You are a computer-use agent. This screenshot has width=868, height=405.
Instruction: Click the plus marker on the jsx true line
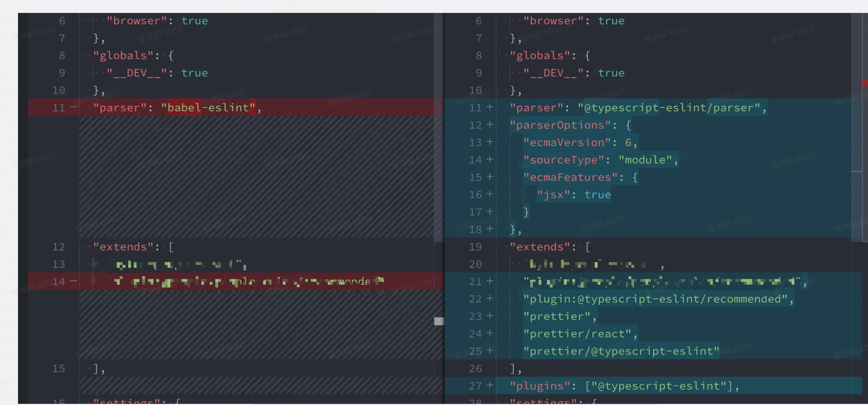[490, 194]
